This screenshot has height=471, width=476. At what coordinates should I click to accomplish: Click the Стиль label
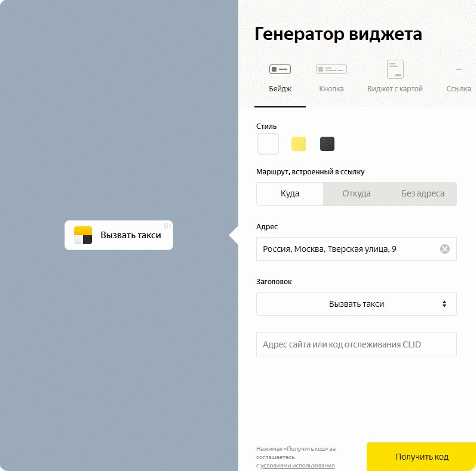click(266, 126)
